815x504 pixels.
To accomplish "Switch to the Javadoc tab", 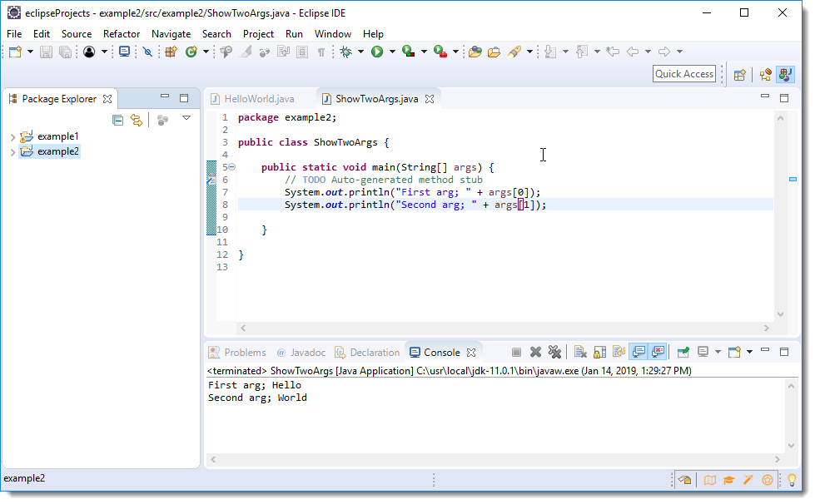I will point(301,353).
